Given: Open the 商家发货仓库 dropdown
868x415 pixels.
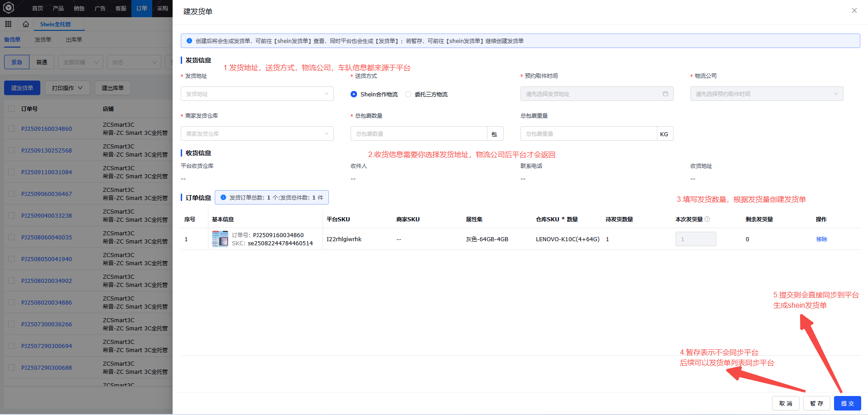Looking at the screenshot, I should [x=257, y=134].
